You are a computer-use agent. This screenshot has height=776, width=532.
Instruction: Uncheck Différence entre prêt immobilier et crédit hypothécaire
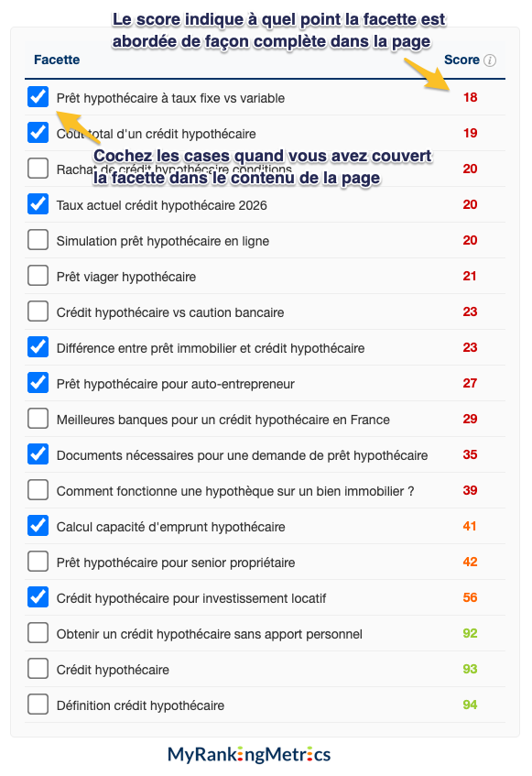click(38, 347)
